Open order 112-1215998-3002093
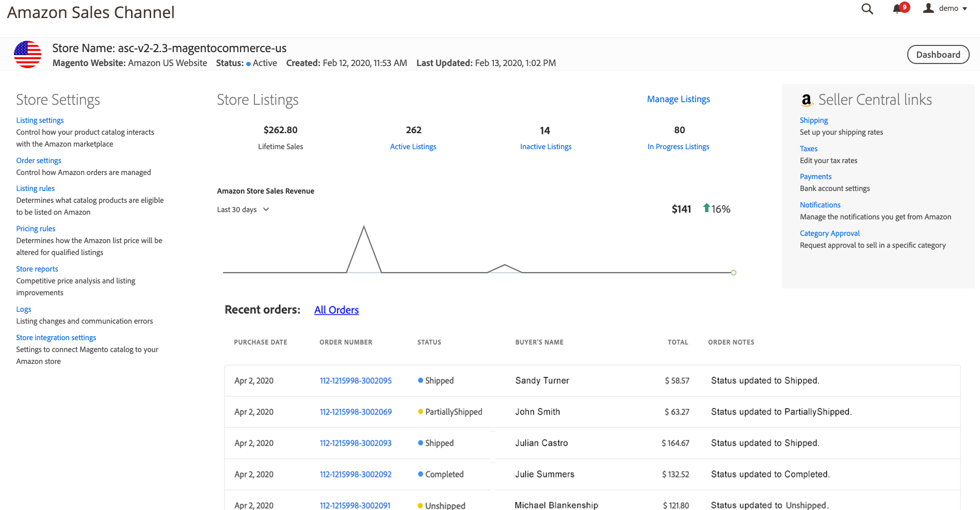 click(356, 443)
